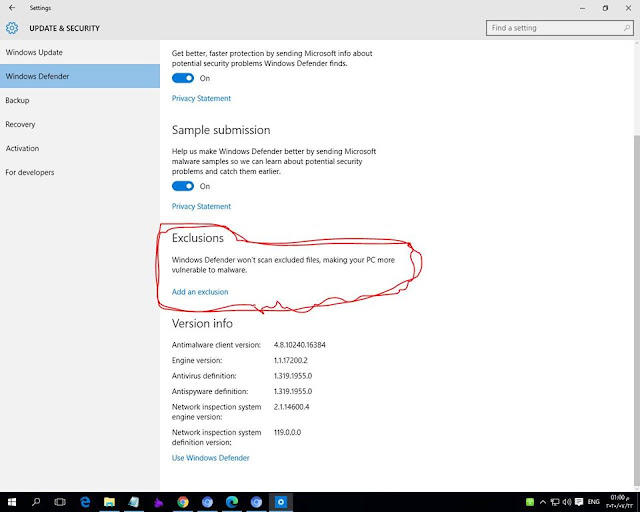Show hidden system tray icons
This screenshot has width=640, height=512.
543,502
